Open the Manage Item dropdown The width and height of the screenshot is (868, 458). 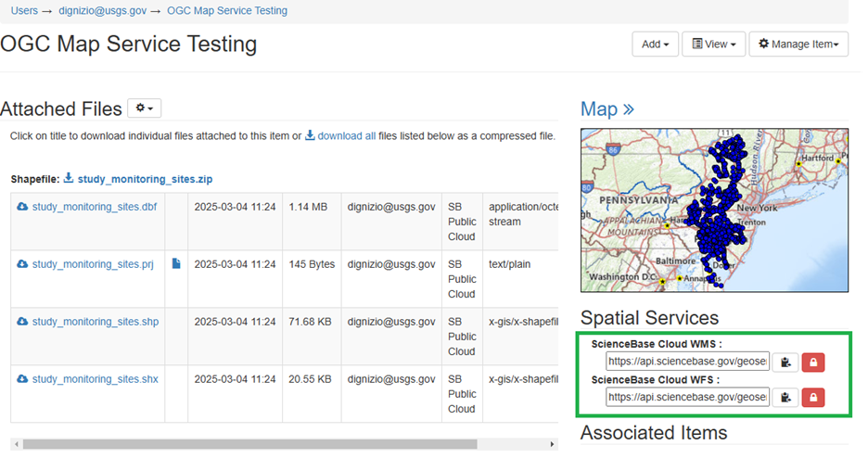coord(798,45)
